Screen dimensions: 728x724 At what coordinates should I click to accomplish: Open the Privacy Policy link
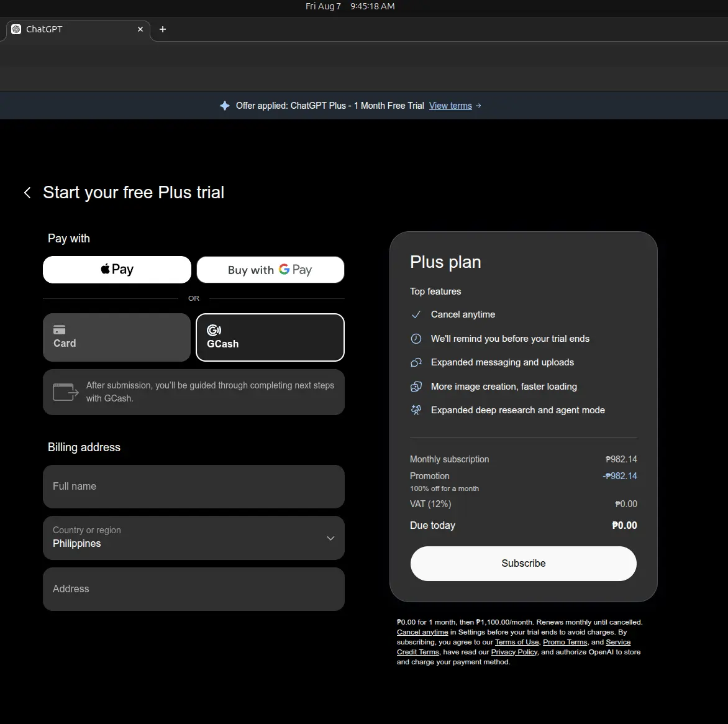click(514, 652)
